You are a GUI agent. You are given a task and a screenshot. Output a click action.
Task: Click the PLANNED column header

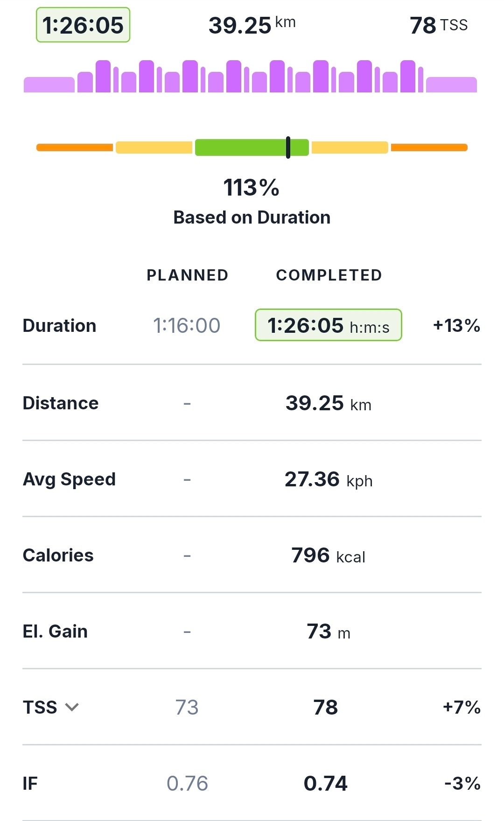(187, 275)
